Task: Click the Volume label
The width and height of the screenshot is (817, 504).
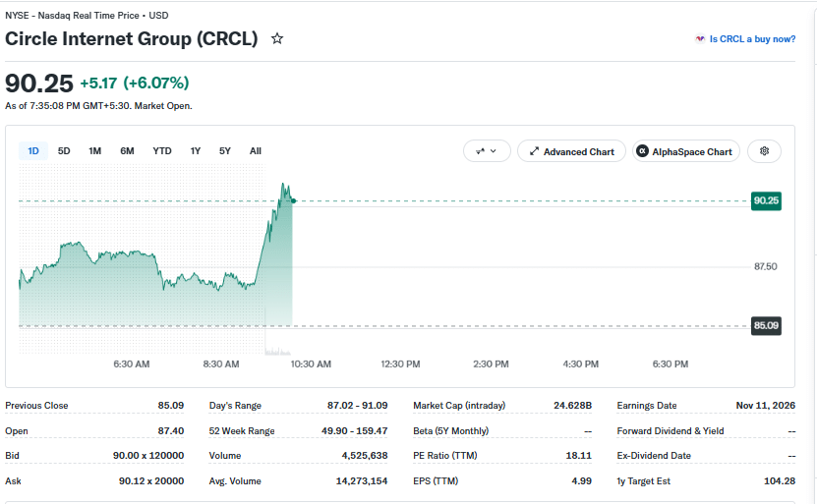Action: (225, 456)
